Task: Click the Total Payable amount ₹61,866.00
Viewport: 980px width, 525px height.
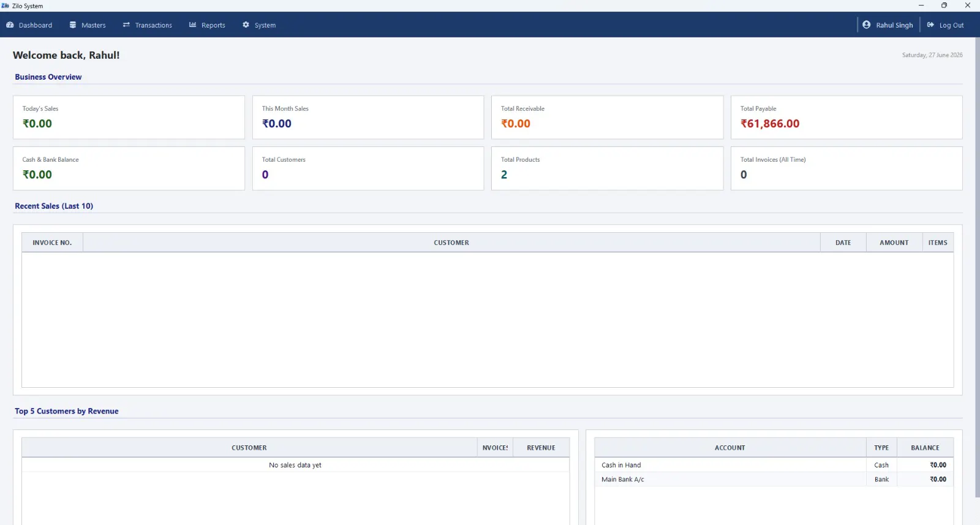Action: tap(770, 124)
